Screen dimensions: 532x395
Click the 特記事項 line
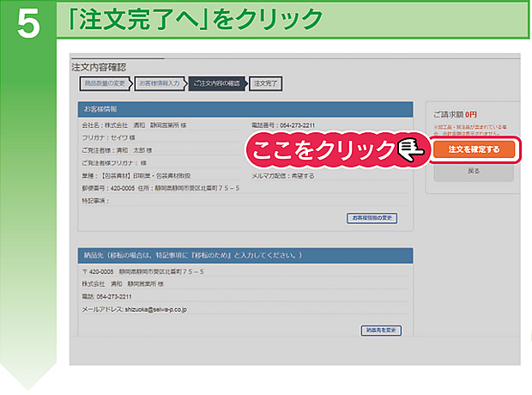(95, 201)
